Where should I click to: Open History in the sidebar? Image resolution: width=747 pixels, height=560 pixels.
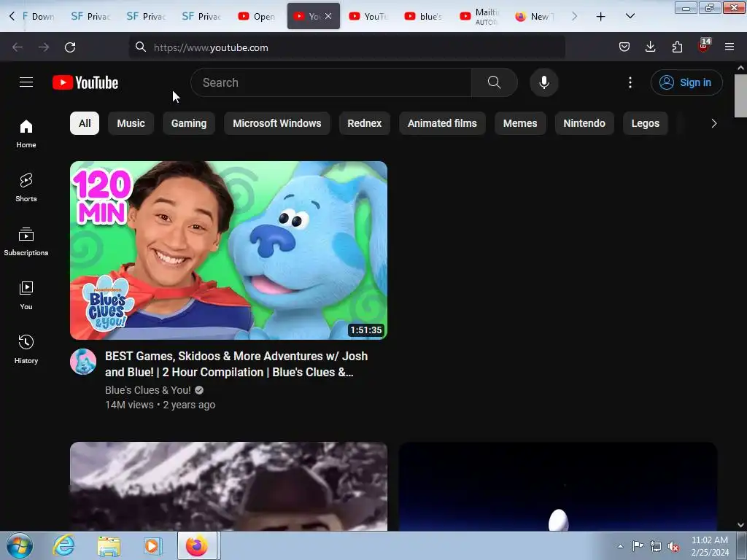coord(26,349)
